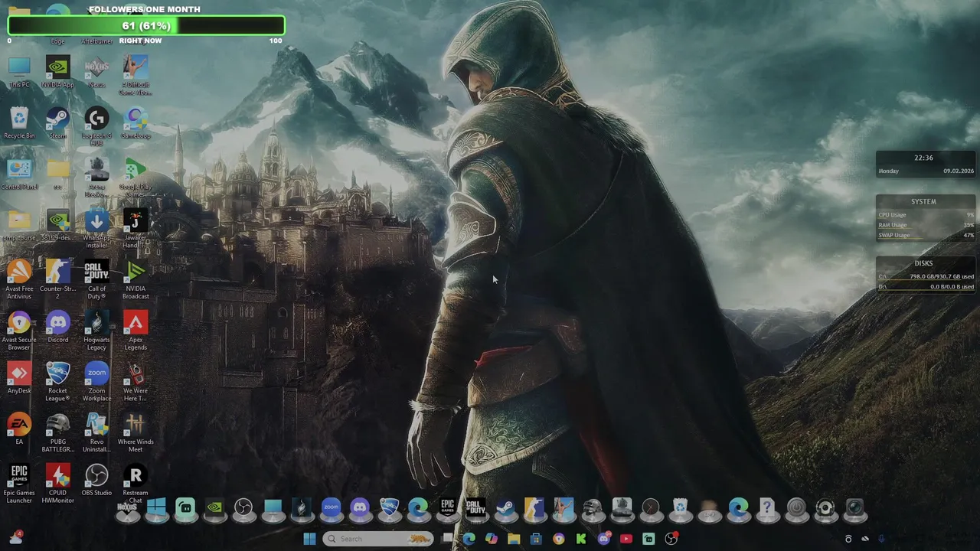Click the OBS icon in the dock
This screenshot has width=980, height=551.
point(243,508)
